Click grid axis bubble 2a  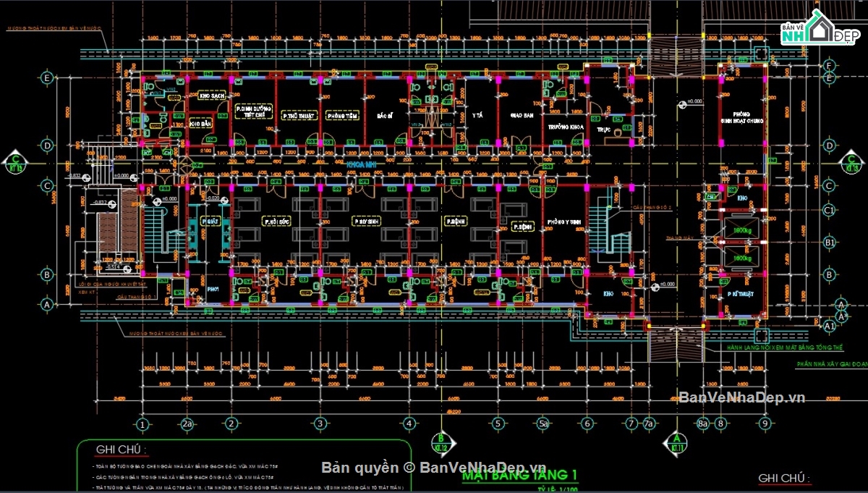coord(187,424)
